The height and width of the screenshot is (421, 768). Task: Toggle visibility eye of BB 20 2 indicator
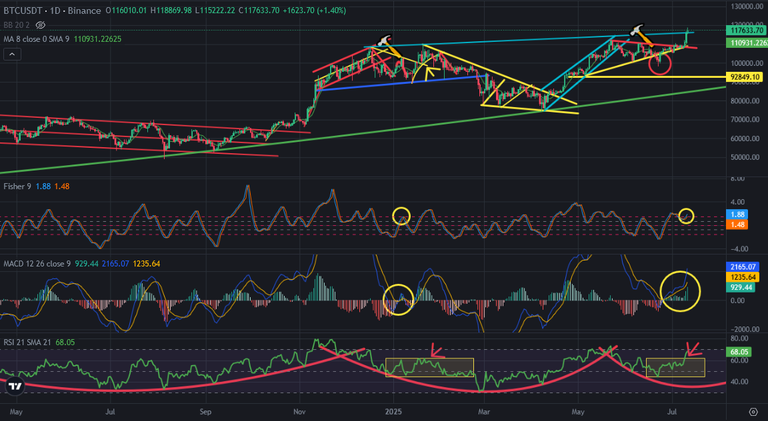(41, 25)
